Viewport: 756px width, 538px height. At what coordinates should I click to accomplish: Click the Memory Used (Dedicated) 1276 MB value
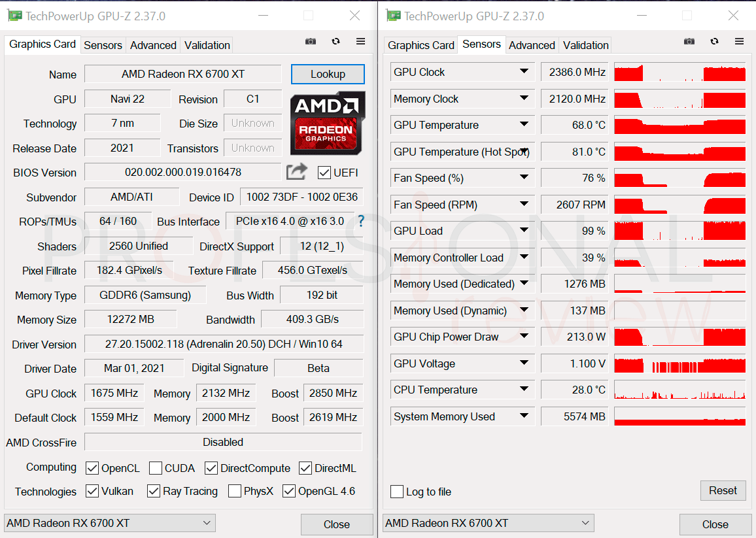pyautogui.click(x=574, y=284)
